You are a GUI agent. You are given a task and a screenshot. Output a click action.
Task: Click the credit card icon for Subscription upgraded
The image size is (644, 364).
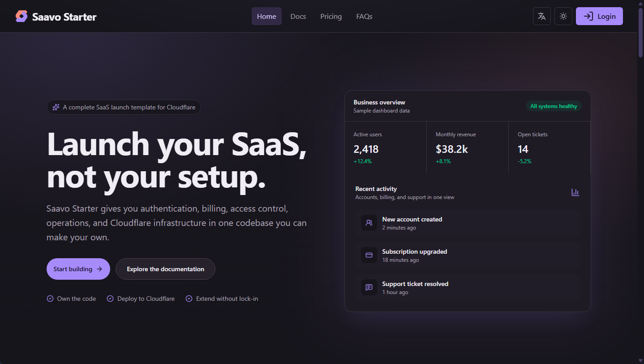tap(369, 255)
